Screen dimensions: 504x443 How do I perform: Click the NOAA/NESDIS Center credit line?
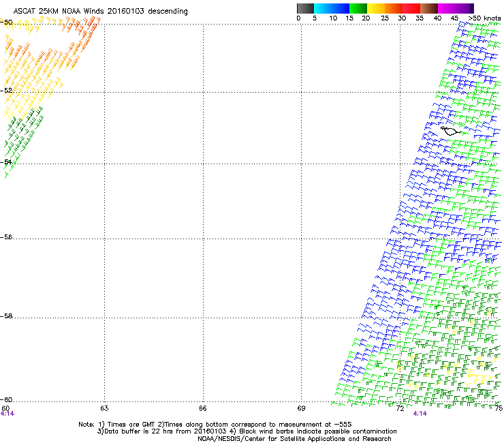click(x=294, y=439)
